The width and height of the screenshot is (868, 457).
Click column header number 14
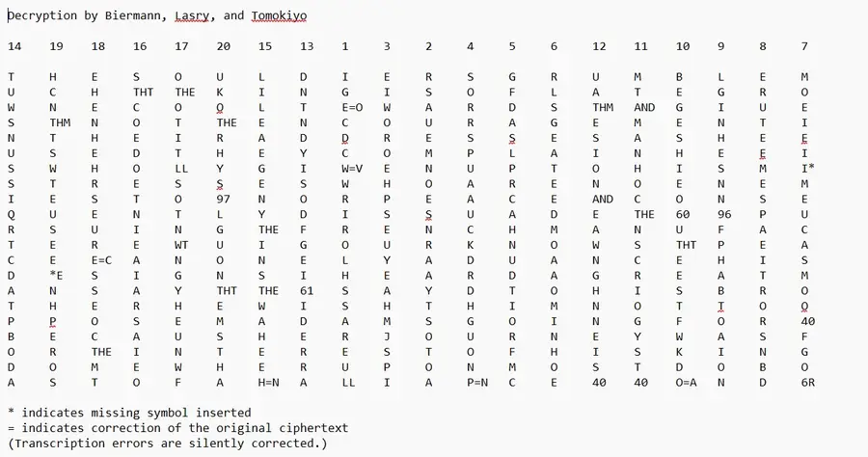coord(14,46)
